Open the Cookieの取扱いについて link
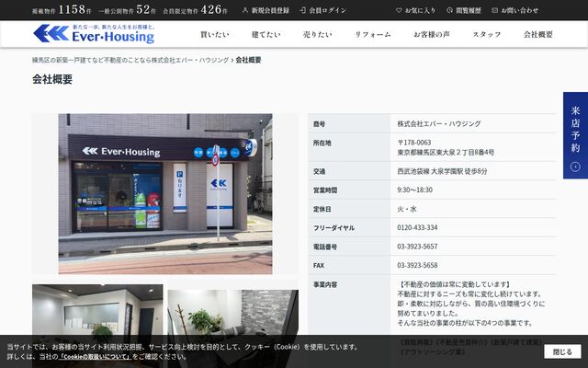The height and width of the screenshot is (368, 588). pyautogui.click(x=96, y=356)
